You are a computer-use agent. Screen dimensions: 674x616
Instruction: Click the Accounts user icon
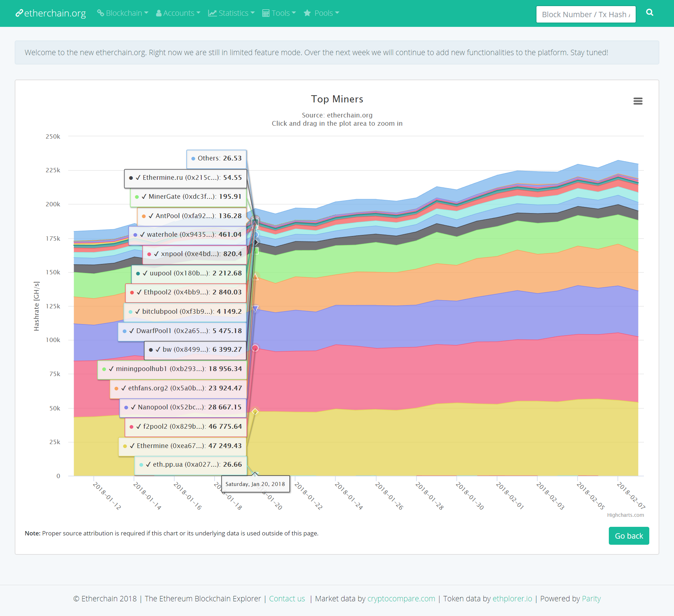[159, 13]
